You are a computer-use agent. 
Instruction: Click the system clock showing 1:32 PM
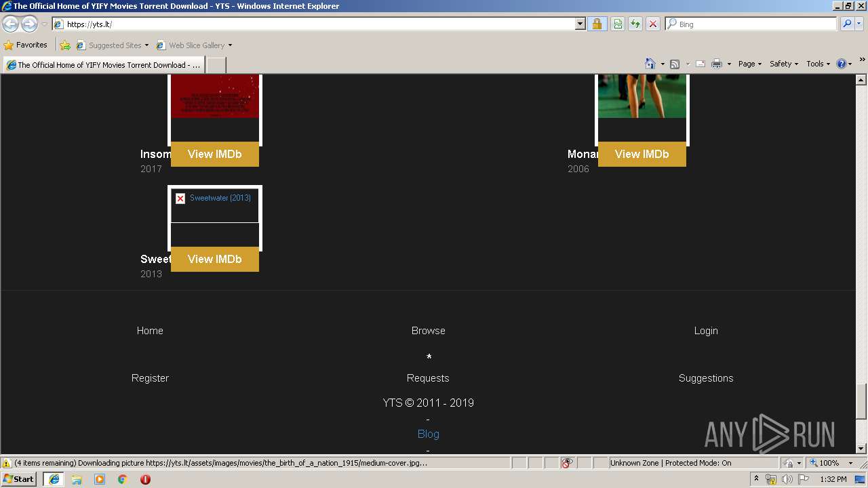click(833, 479)
